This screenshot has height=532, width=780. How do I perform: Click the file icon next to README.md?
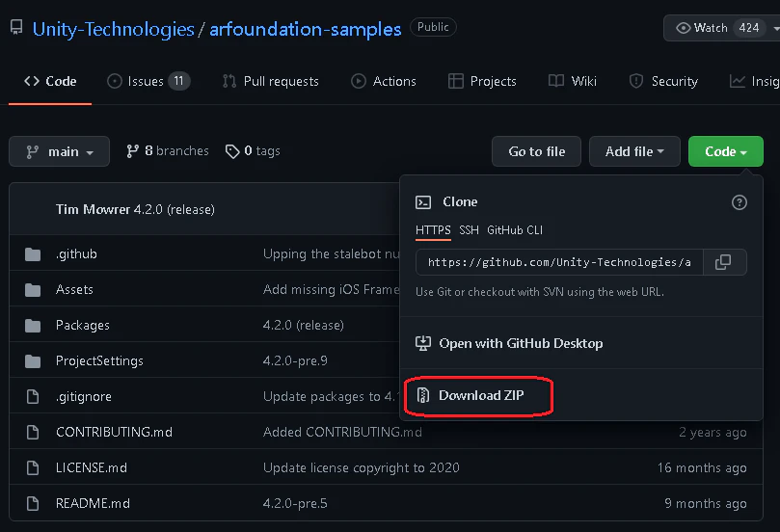(33, 504)
